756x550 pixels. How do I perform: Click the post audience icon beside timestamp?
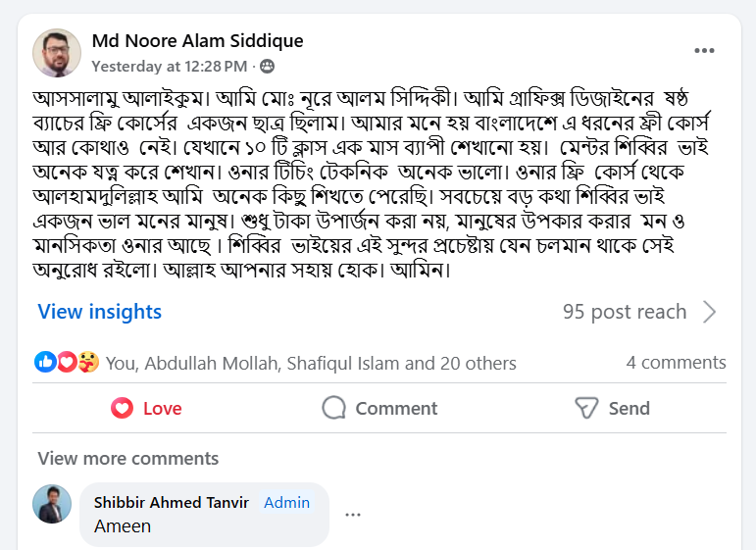pos(268,67)
